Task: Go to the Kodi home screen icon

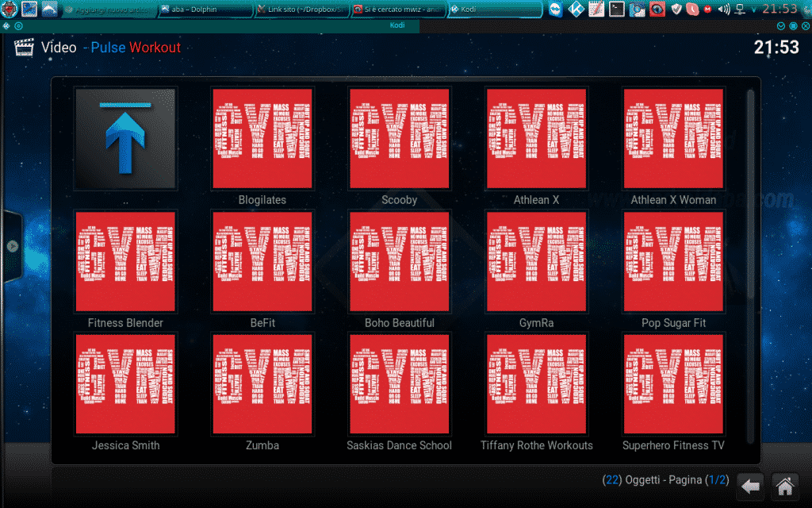Action: [785, 487]
